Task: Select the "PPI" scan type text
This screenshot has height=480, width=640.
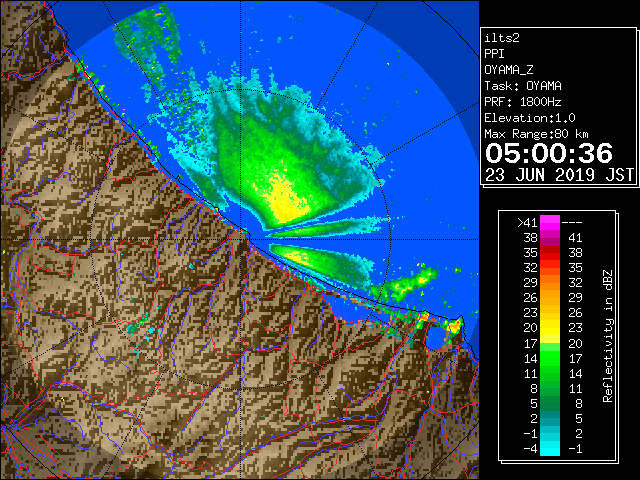Action: 494,54
